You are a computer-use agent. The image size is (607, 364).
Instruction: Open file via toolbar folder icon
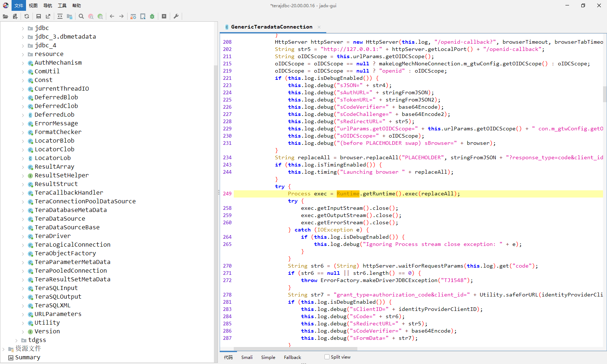5,16
